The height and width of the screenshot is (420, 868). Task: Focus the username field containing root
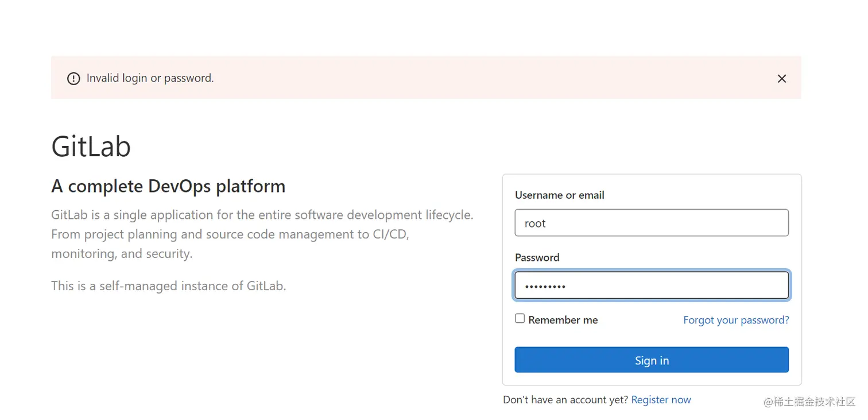tap(652, 223)
